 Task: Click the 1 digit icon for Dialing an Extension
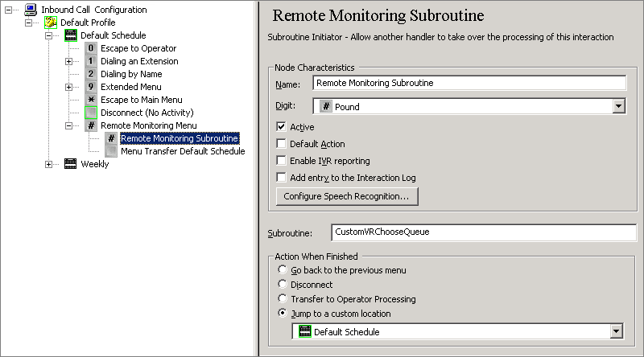[x=91, y=61]
